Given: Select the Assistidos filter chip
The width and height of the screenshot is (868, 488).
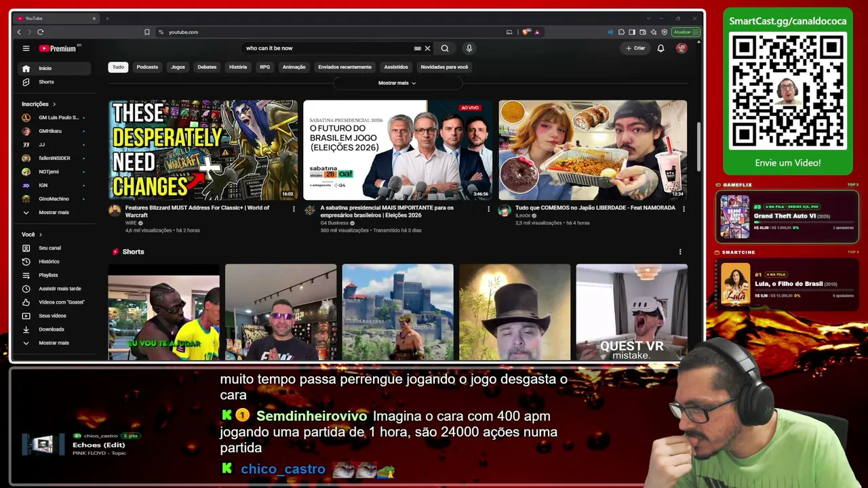Looking at the screenshot, I should [396, 67].
